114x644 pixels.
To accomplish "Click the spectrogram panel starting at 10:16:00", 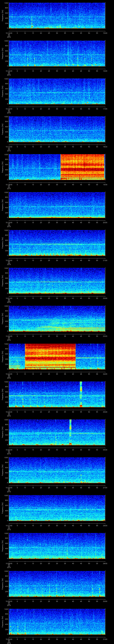I will (57, 91).
